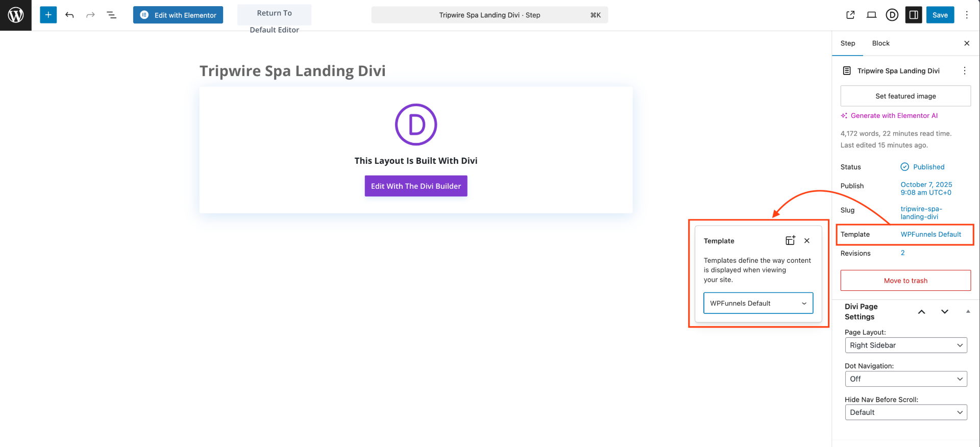Open the Hide Nav Before Scroll dropdown
The image size is (980, 447).
click(x=905, y=412)
